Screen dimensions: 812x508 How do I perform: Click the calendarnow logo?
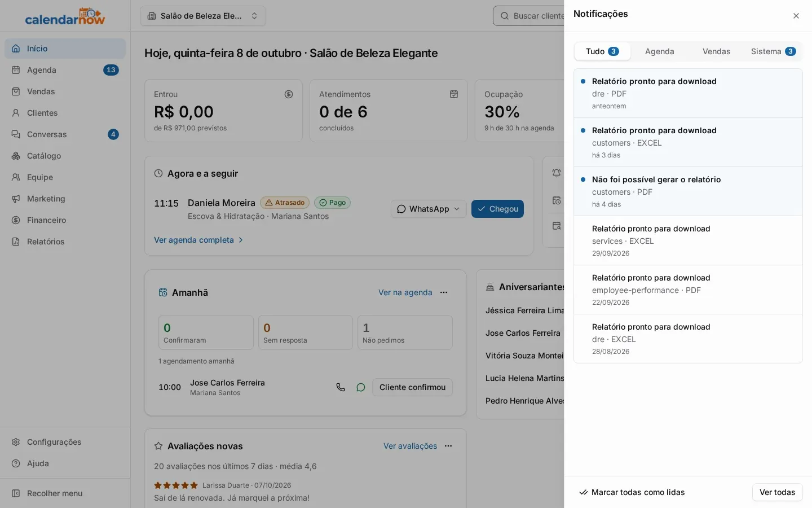coord(65,16)
